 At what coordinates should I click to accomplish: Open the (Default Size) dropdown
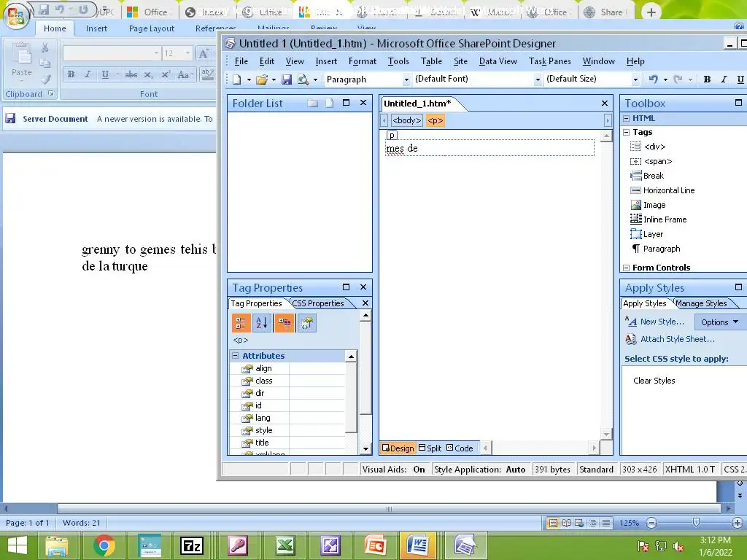[x=635, y=79]
